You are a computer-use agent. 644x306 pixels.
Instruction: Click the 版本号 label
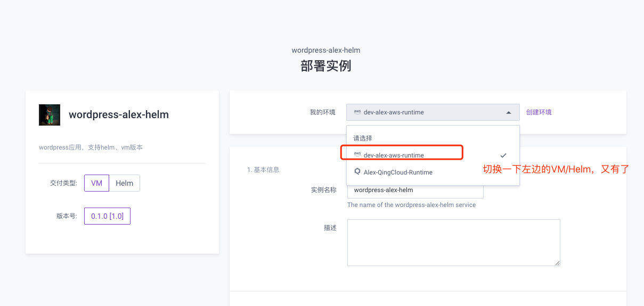click(67, 216)
